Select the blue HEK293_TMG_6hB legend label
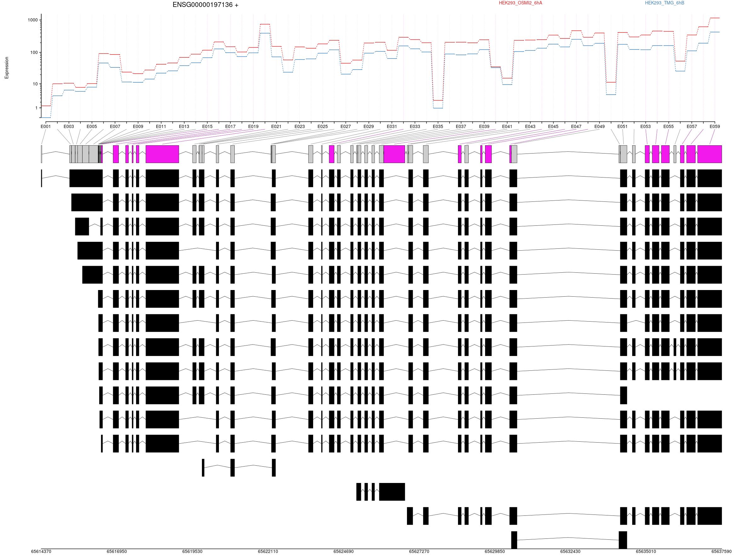 tap(665, 3)
